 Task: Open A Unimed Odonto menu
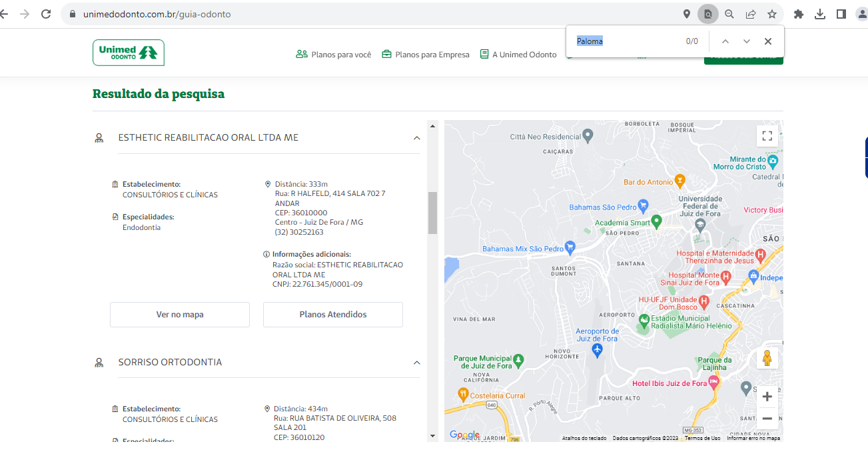pyautogui.click(x=518, y=55)
